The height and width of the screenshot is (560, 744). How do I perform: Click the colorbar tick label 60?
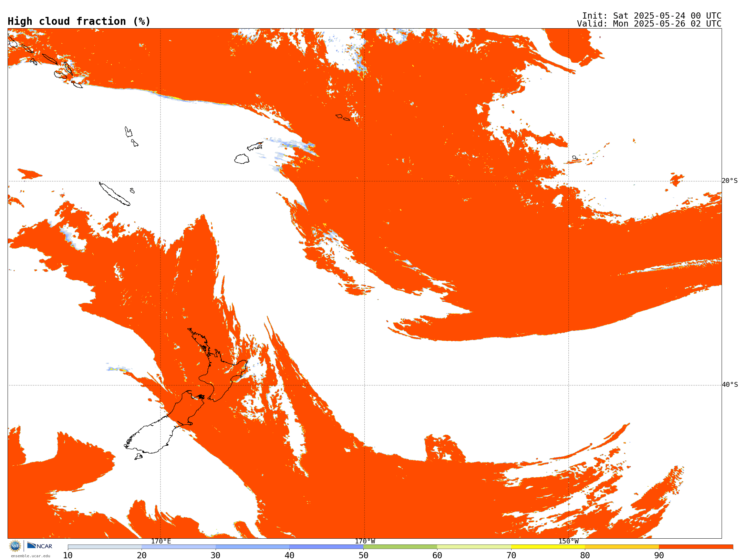(x=437, y=556)
